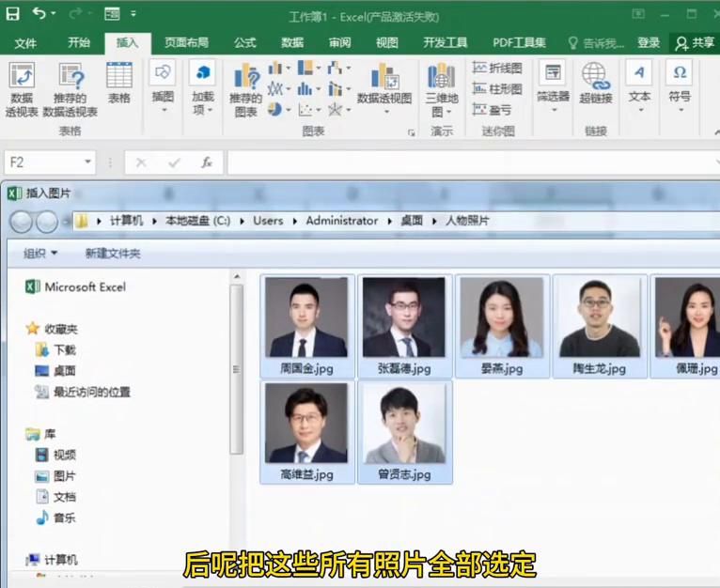Open the Add-ins (加载项) menu

[202, 87]
